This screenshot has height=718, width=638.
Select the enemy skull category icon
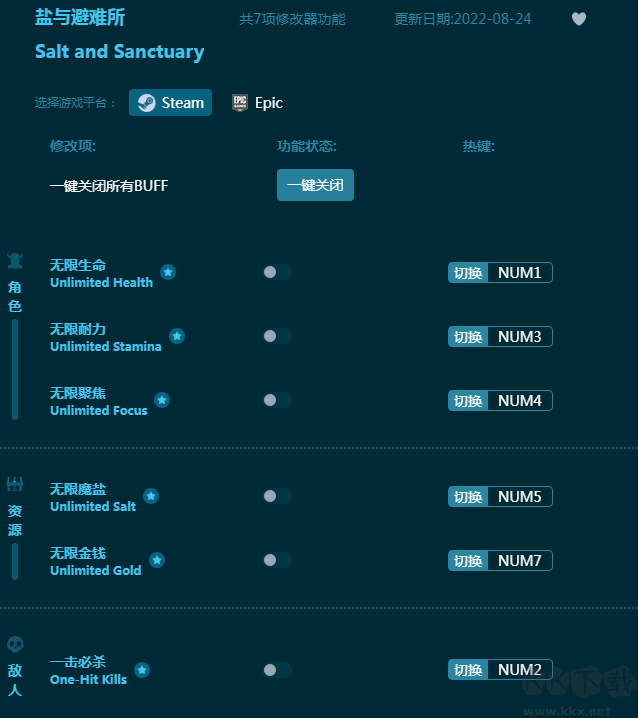(x=15, y=645)
